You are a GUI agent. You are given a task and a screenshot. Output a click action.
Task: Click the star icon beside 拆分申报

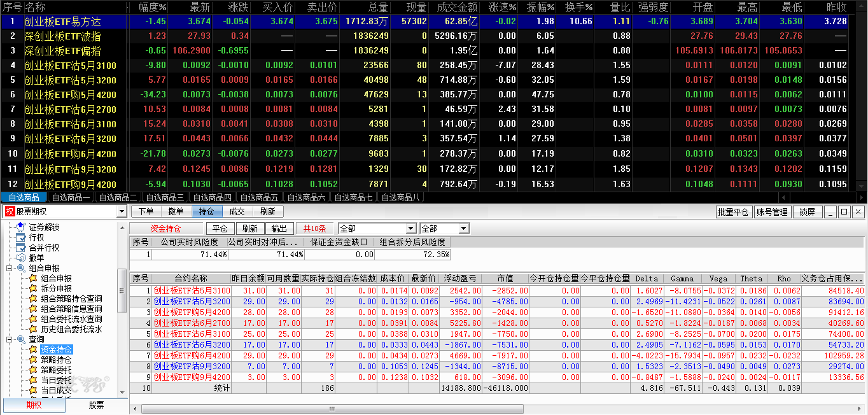[x=33, y=288]
